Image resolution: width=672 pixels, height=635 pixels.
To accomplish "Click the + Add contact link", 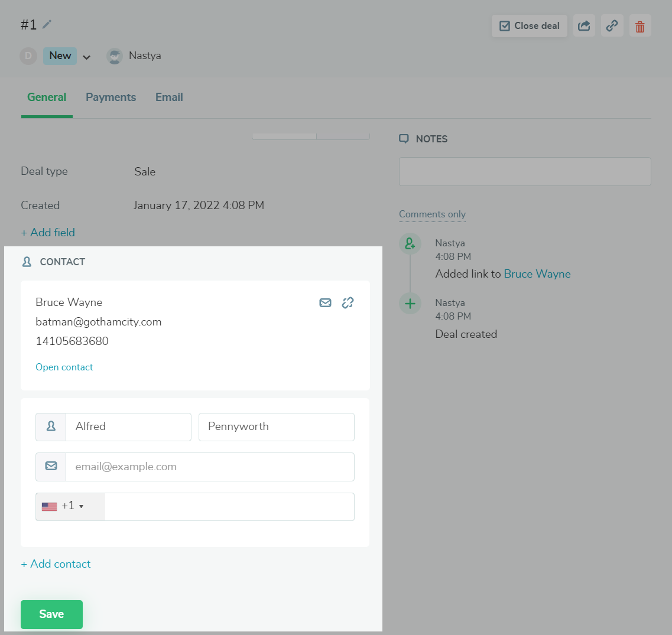I will (x=56, y=564).
